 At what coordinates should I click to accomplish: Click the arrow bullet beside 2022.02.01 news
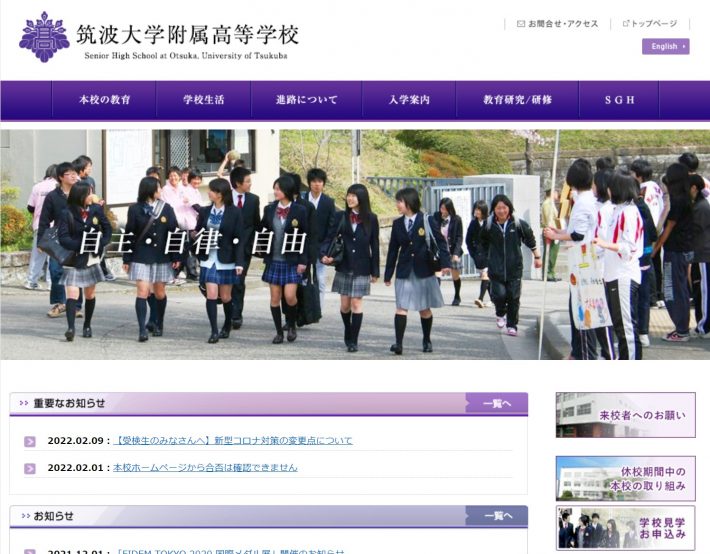pyautogui.click(x=30, y=468)
